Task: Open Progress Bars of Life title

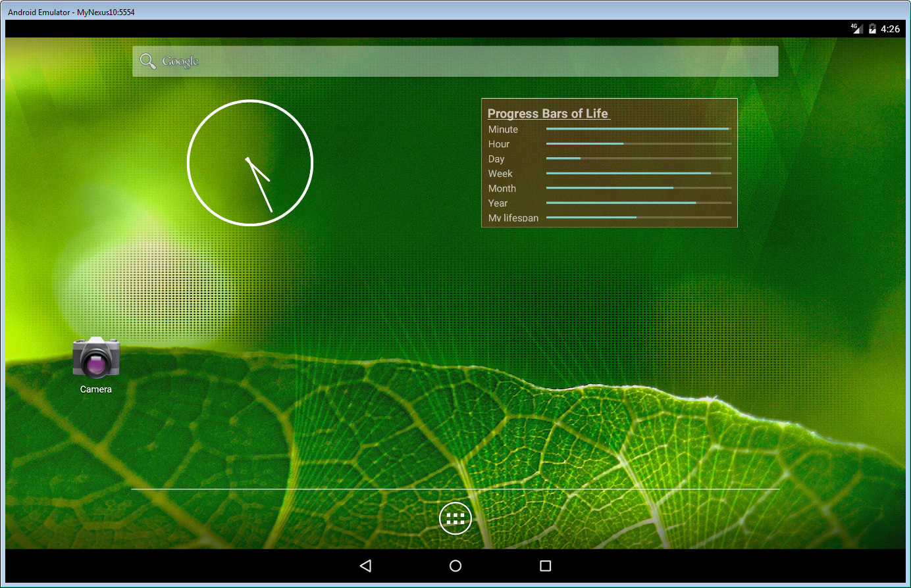Action: coord(548,113)
